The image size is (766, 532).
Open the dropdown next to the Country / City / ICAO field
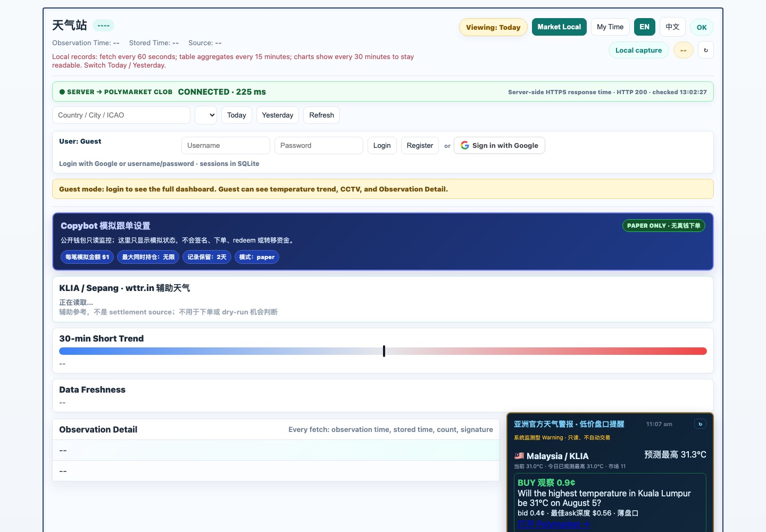coord(206,115)
